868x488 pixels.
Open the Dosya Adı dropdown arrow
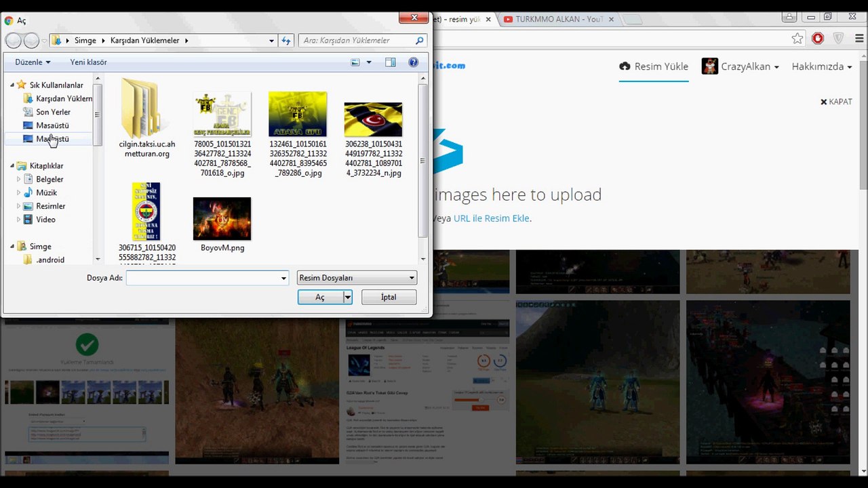point(284,278)
